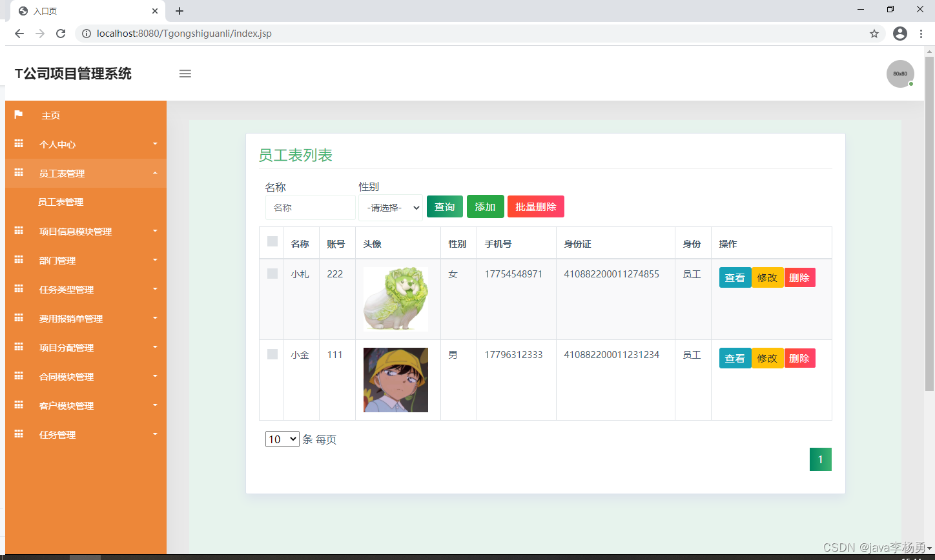
Task: Click the grid icon beside 个人中心
Action: (19, 144)
